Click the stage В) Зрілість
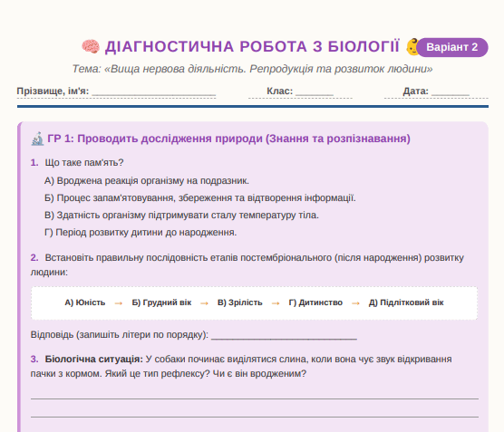Viewport: 504px width, 432px height. click(240, 302)
